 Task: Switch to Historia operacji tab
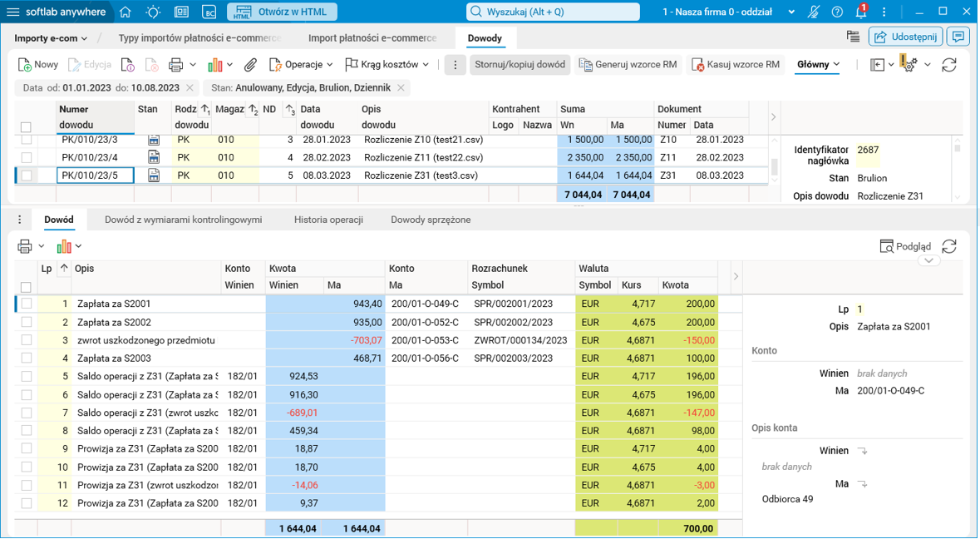[328, 220]
